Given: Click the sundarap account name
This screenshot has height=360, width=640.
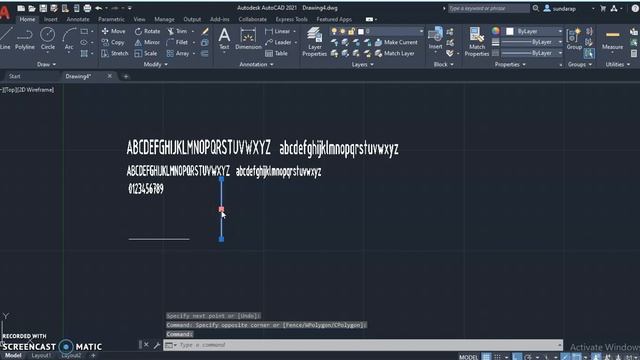Looking at the screenshot, I should click(x=564, y=8).
